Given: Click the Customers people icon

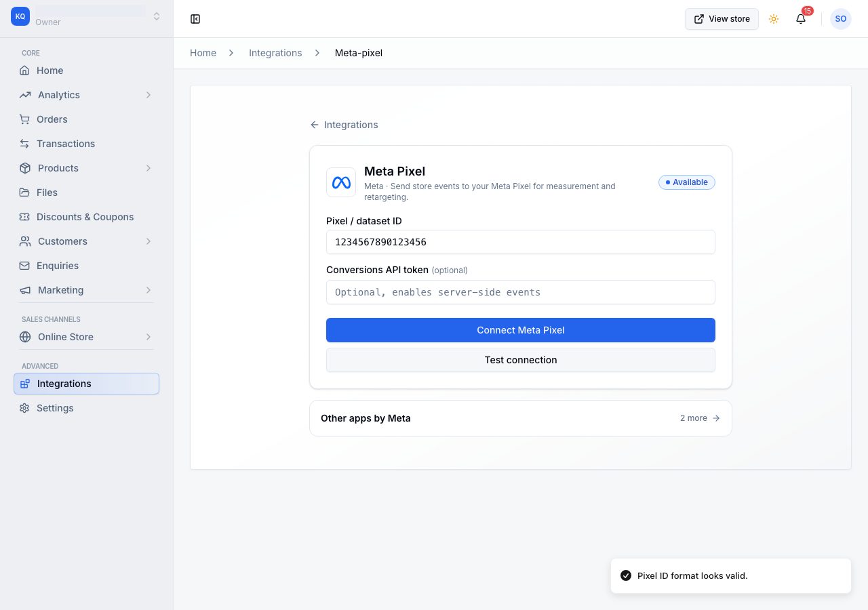Looking at the screenshot, I should pos(25,241).
